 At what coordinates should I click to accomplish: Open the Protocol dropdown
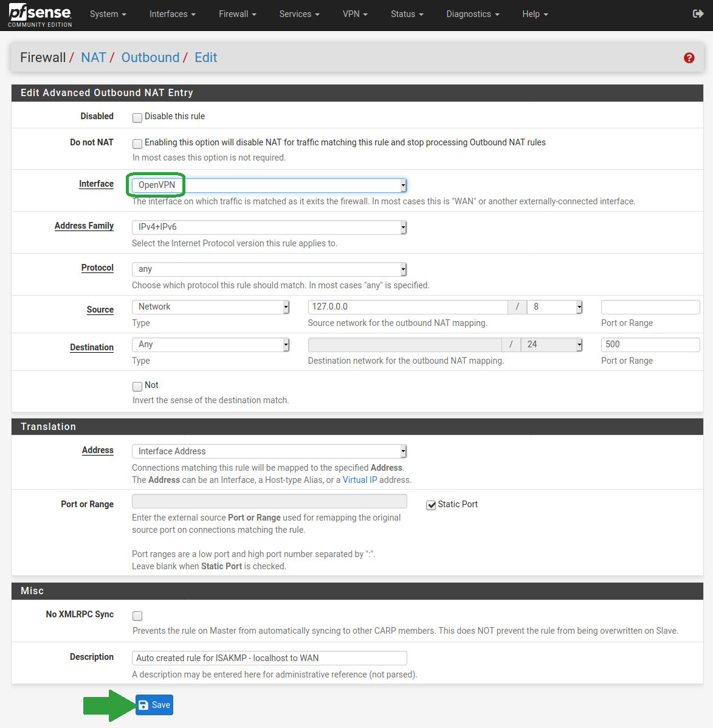269,269
